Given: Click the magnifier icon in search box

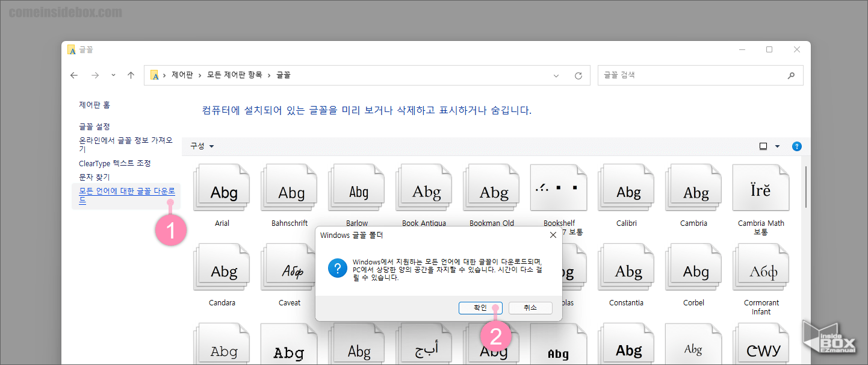Looking at the screenshot, I should pyautogui.click(x=791, y=75).
